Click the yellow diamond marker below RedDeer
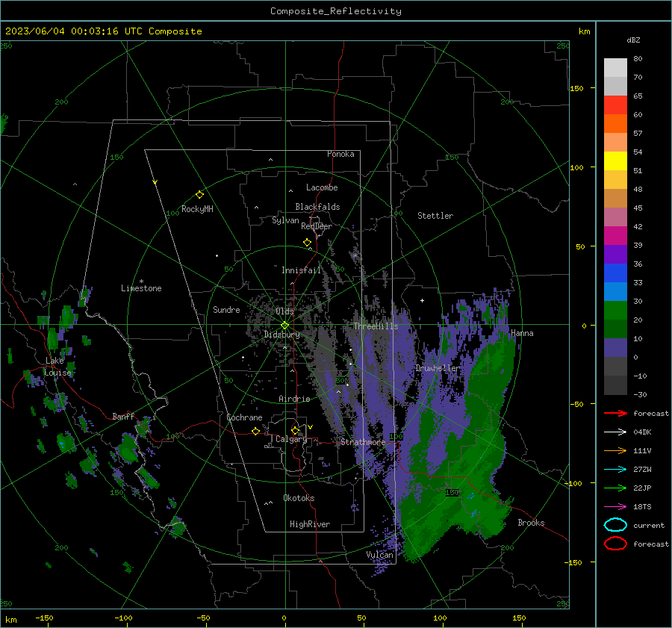The height and width of the screenshot is (628, 672). click(307, 243)
